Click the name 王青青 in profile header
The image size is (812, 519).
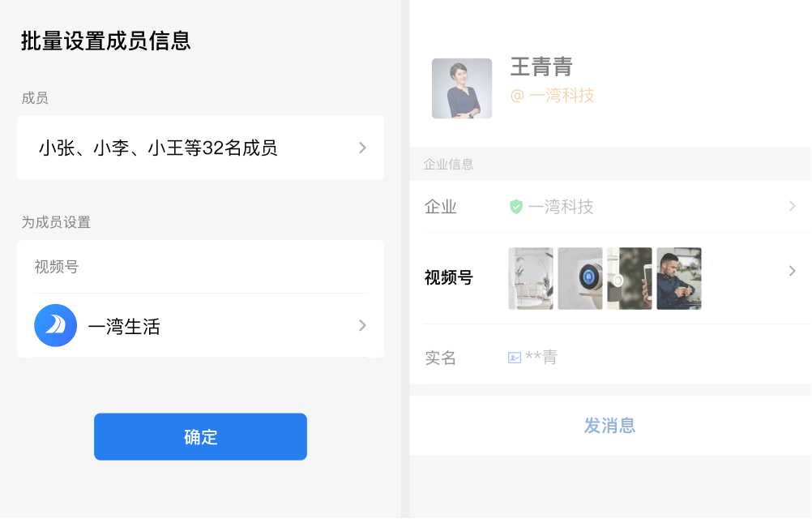541,66
